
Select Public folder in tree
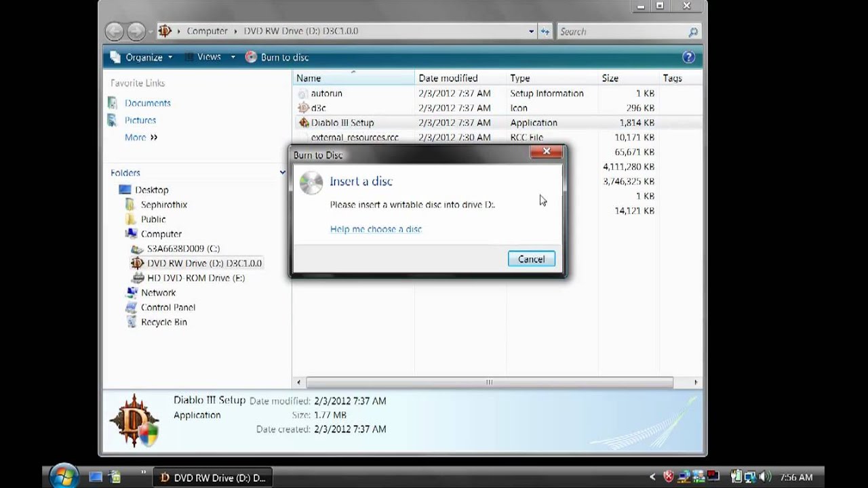153,219
